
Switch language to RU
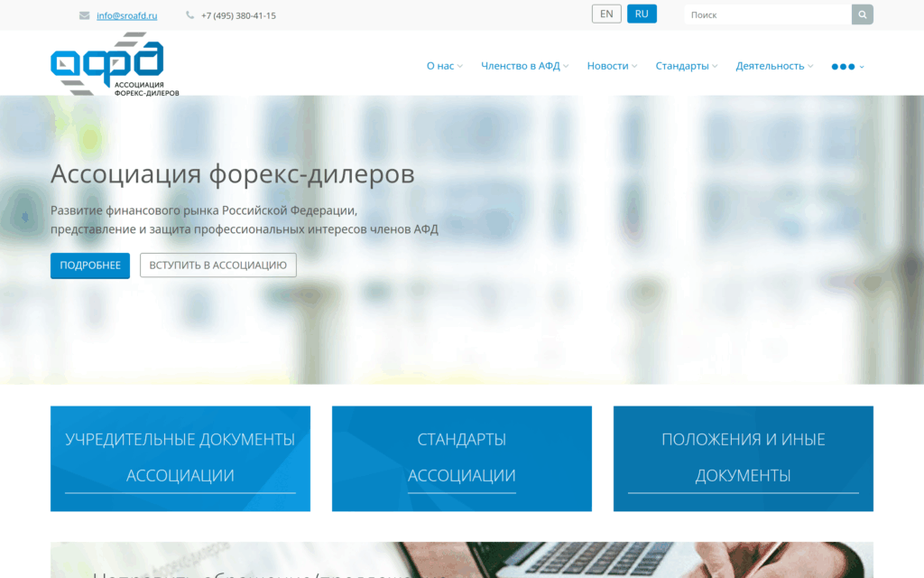(x=642, y=14)
